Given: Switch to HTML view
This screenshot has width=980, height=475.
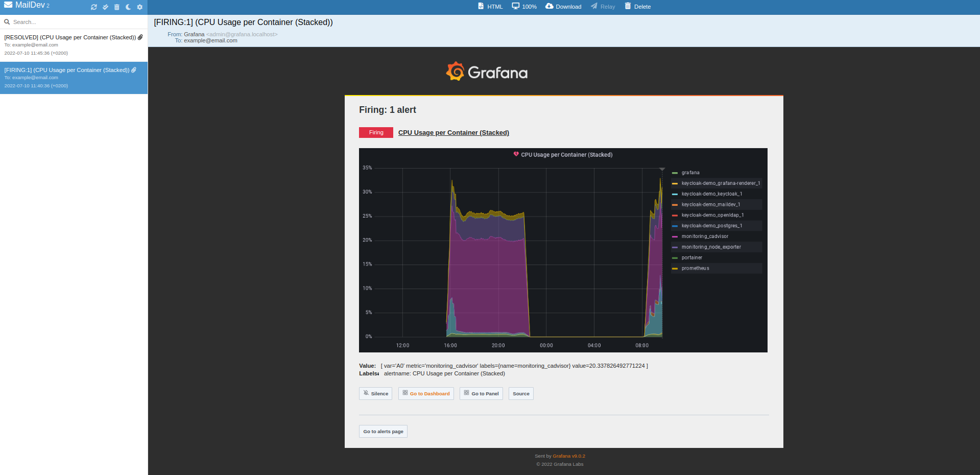Looking at the screenshot, I should [490, 7].
